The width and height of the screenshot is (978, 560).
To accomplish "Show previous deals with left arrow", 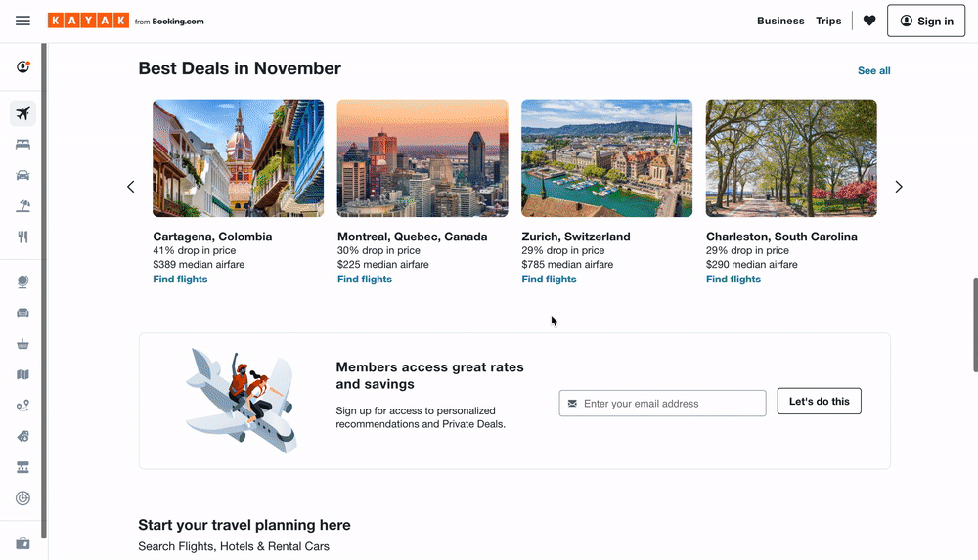I will pos(131,187).
